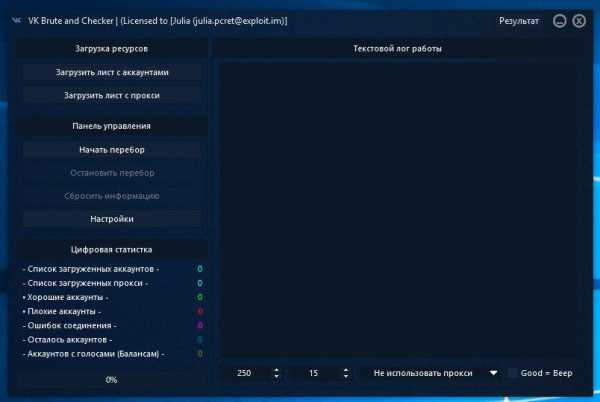
Task: Toggle the Good = Beep checkbox
Action: pyautogui.click(x=512, y=373)
